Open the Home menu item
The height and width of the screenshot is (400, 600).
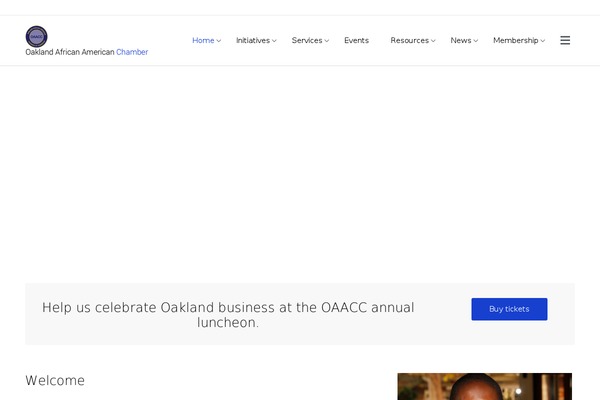(x=203, y=40)
